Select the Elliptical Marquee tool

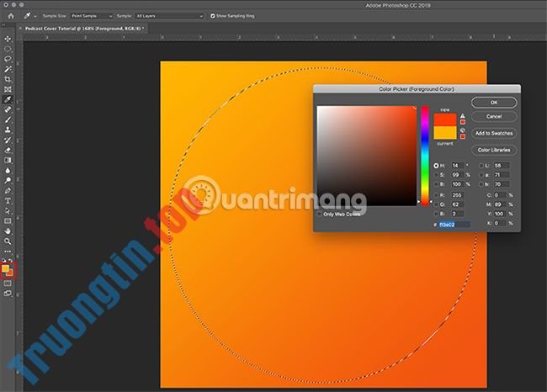8,49
